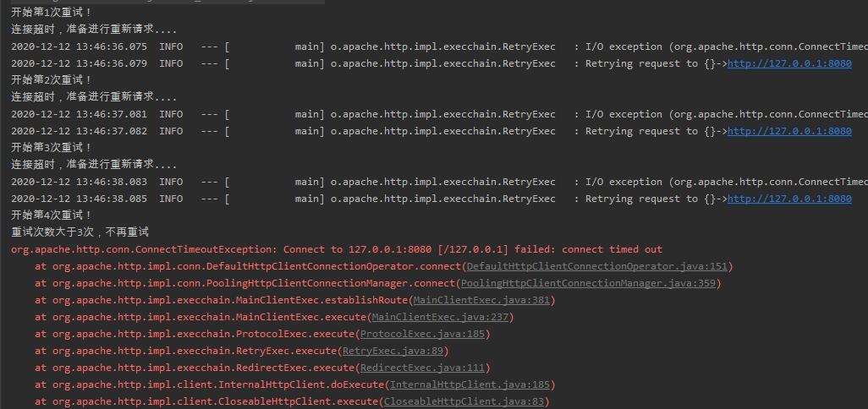Viewport: 868px width, 409px height.
Task: Follow the CloseableHttpClient.java:83 link
Action: [x=464, y=401]
